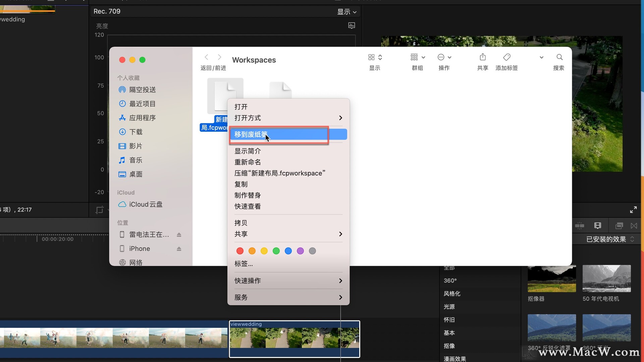
Task: Apply red color tag
Action: pyautogui.click(x=240, y=251)
